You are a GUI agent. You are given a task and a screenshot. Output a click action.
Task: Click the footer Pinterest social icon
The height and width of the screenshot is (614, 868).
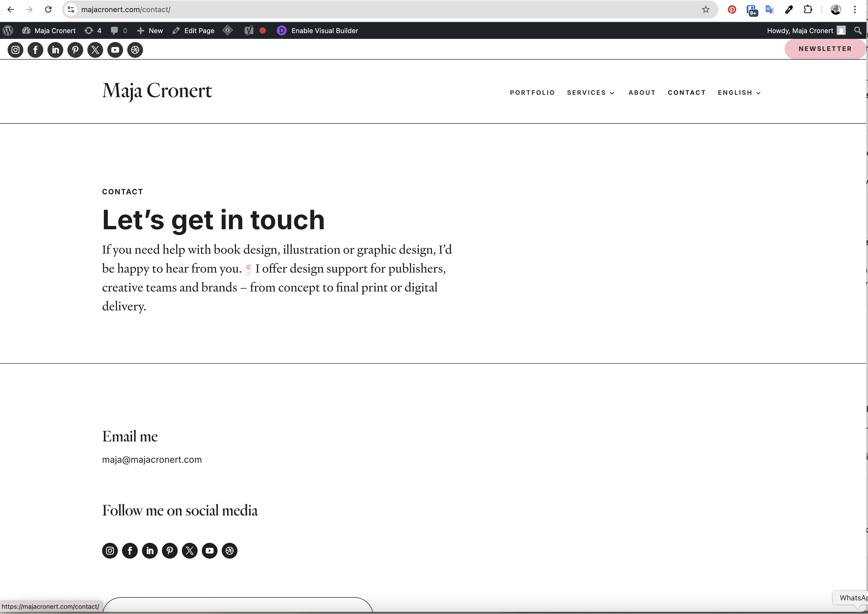[x=170, y=551]
